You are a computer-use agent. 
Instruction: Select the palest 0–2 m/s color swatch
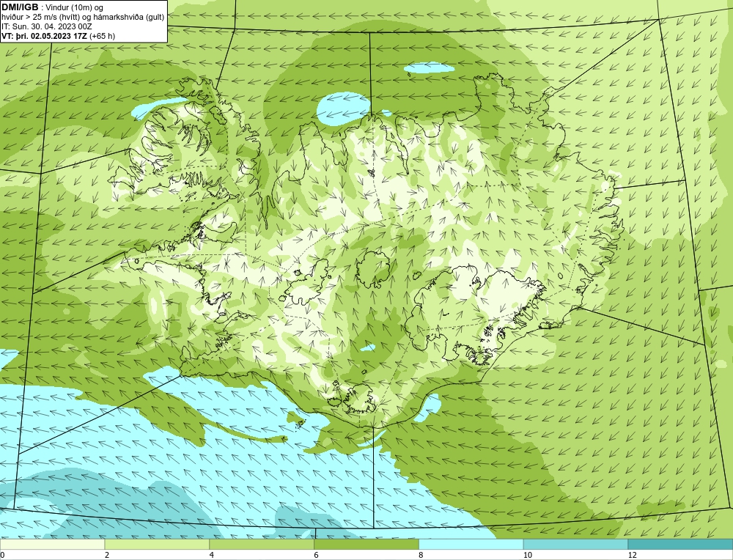pyautogui.click(x=52, y=544)
